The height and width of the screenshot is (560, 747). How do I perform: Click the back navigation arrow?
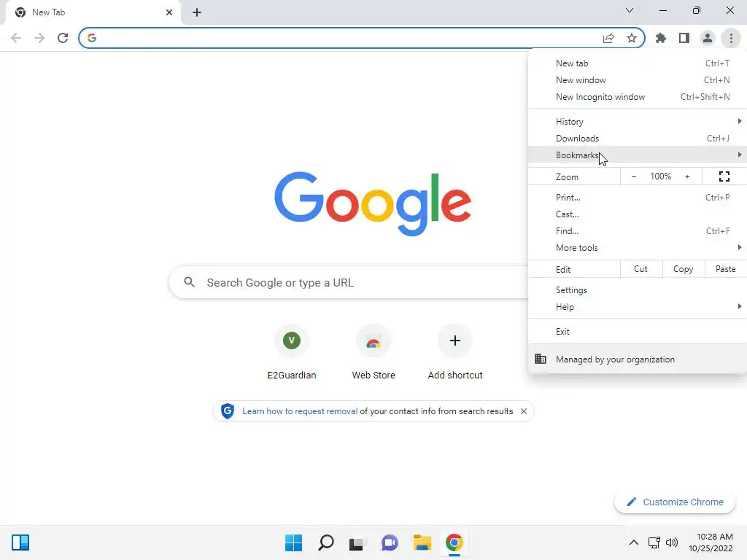pos(16,38)
